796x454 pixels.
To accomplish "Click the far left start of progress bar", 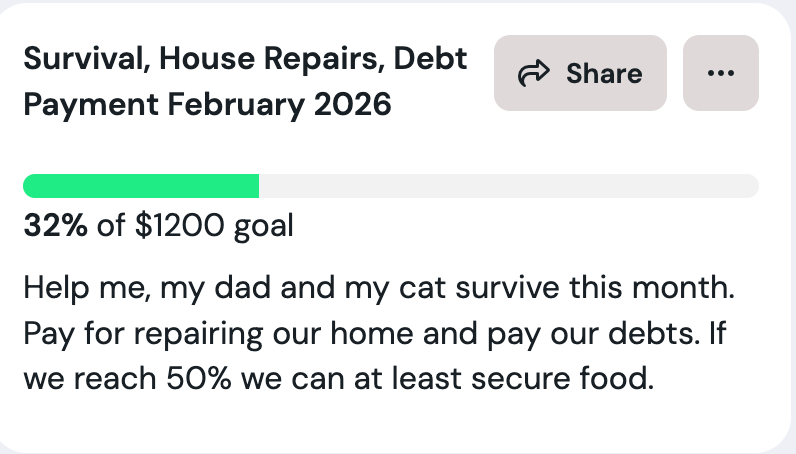I will [x=29, y=186].
